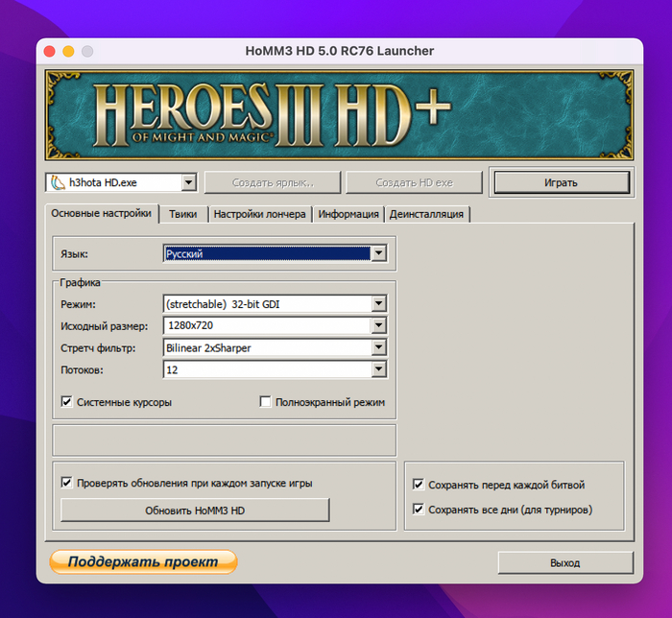Toggle Сохранять все дни checkbox
This screenshot has height=618, width=672.
point(419,510)
